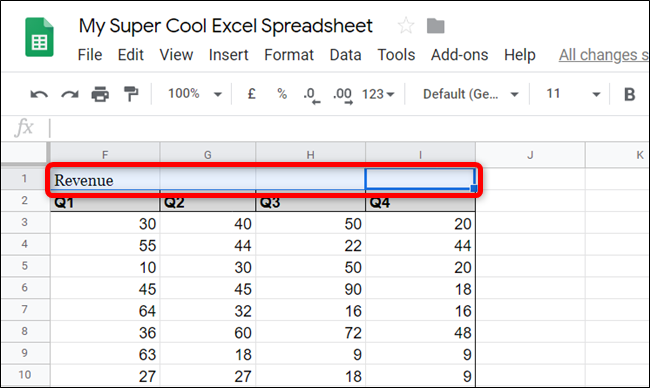650x388 pixels.
Task: Select column J header
Action: (x=530, y=155)
